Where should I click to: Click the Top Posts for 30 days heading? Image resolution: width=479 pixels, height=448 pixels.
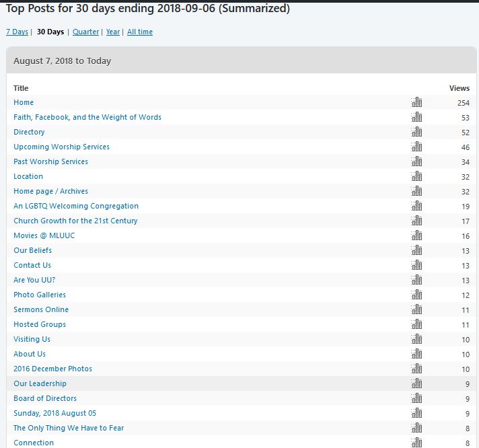click(148, 9)
